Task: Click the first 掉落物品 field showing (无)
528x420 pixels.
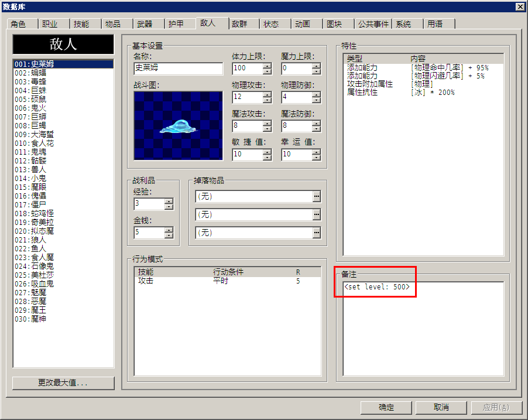Action: (255, 196)
